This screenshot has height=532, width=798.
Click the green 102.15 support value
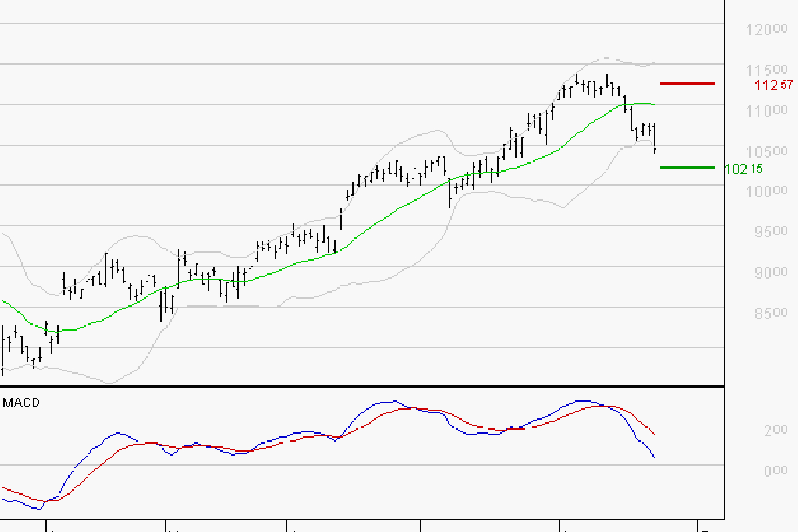tap(743, 168)
